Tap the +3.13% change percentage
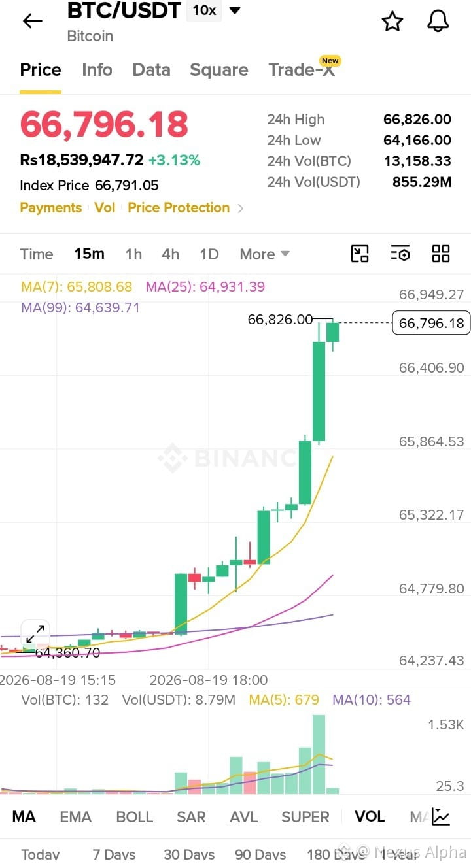The height and width of the screenshot is (868, 471). pos(174,160)
